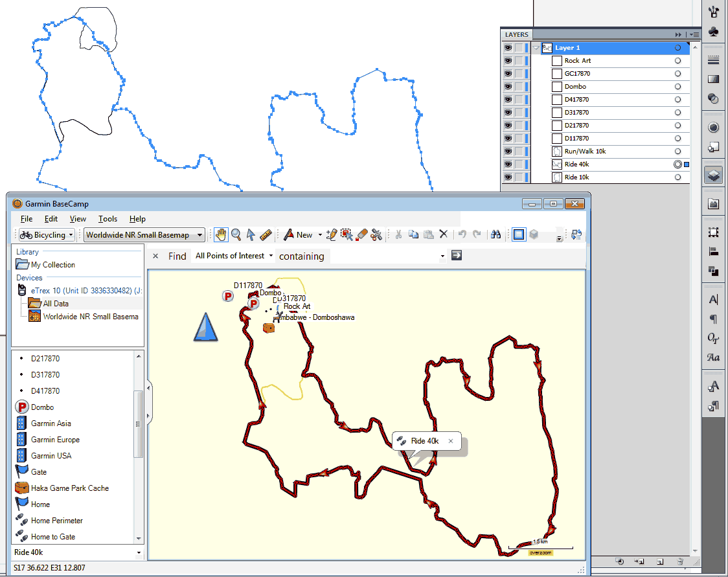Image resolution: width=728 pixels, height=577 pixels.
Task: Toggle visibility of Ride 10k layer
Action: 508,177
